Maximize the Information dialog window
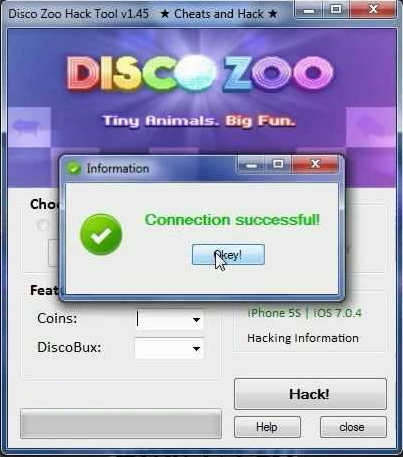This screenshot has width=403, height=457. click(278, 164)
